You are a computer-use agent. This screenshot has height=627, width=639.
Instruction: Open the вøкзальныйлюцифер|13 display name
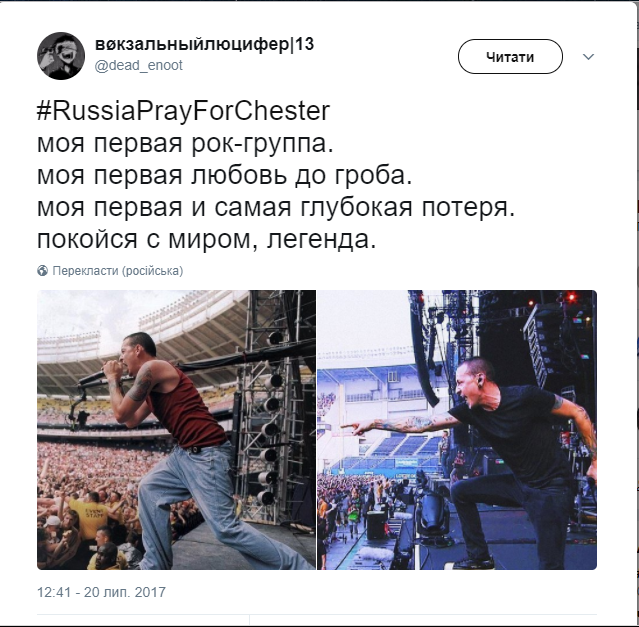pos(205,44)
